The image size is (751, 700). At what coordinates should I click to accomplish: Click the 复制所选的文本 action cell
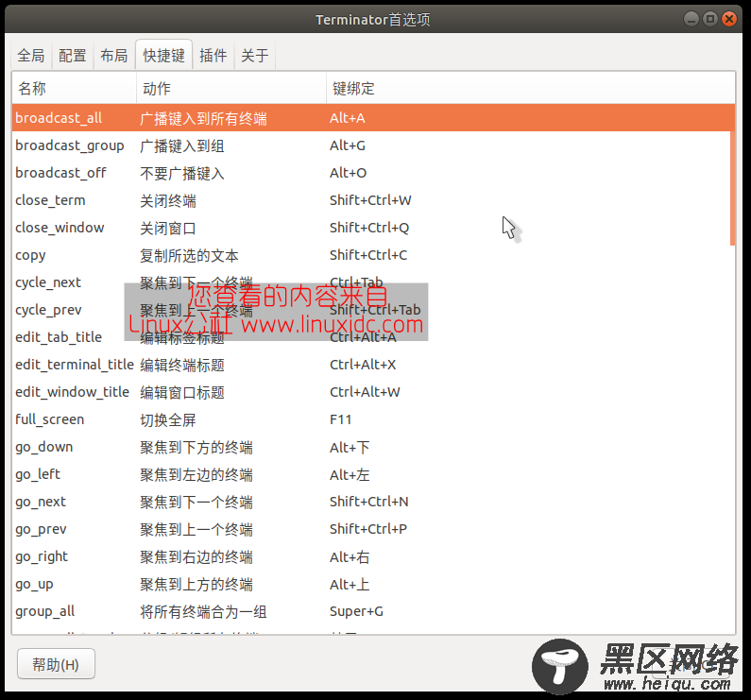coord(189,255)
